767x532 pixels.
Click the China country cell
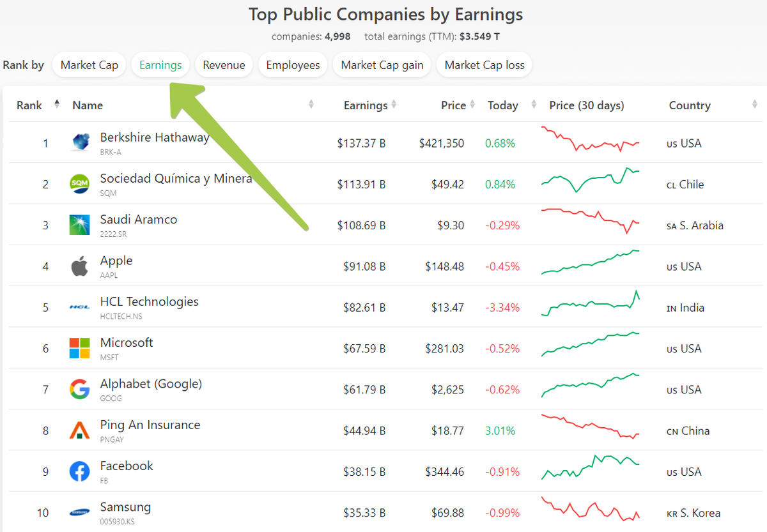[688, 430]
